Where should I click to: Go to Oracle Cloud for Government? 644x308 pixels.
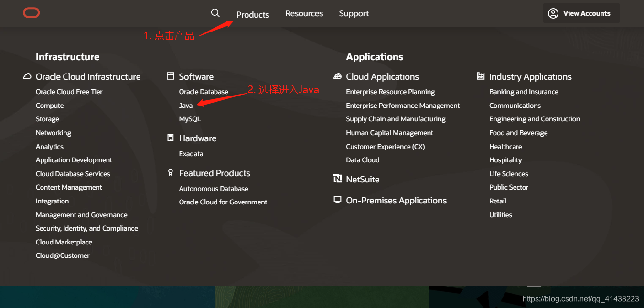tap(223, 202)
